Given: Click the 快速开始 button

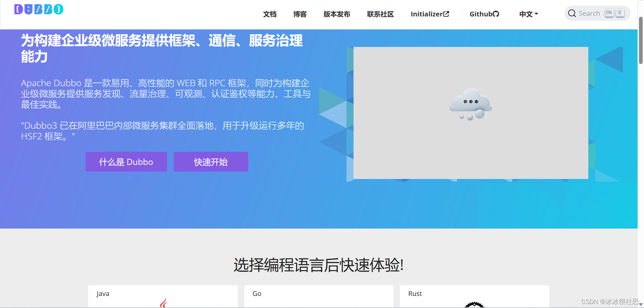Looking at the screenshot, I should pyautogui.click(x=211, y=162).
